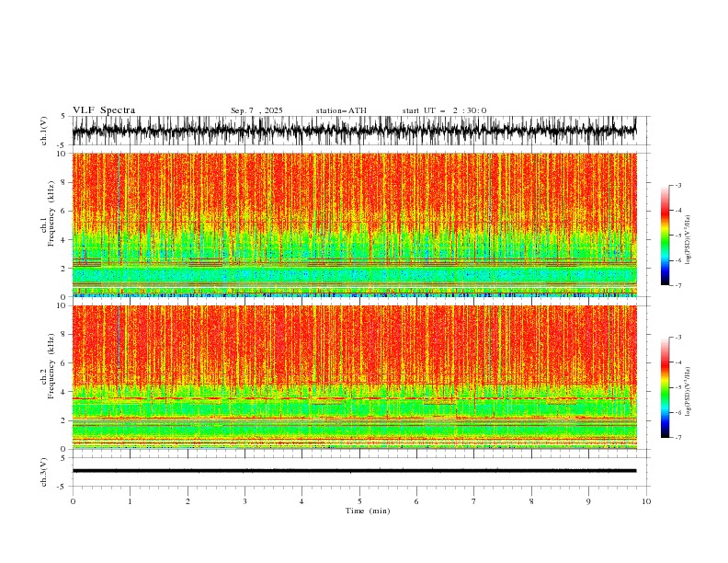The image size is (728, 563).
Task: Click the 'ch.3(V)' axis label
Action: [x=44, y=472]
